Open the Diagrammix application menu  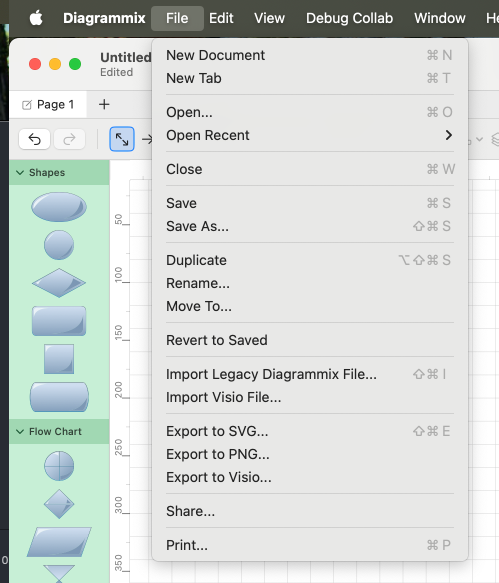point(104,18)
